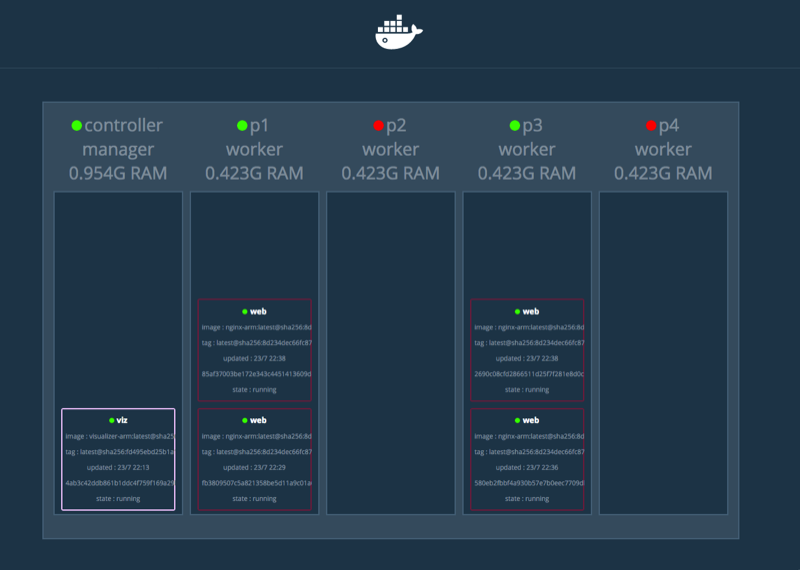Click the green dot of p3's bottom web container
800x570 pixels.
[x=516, y=421]
